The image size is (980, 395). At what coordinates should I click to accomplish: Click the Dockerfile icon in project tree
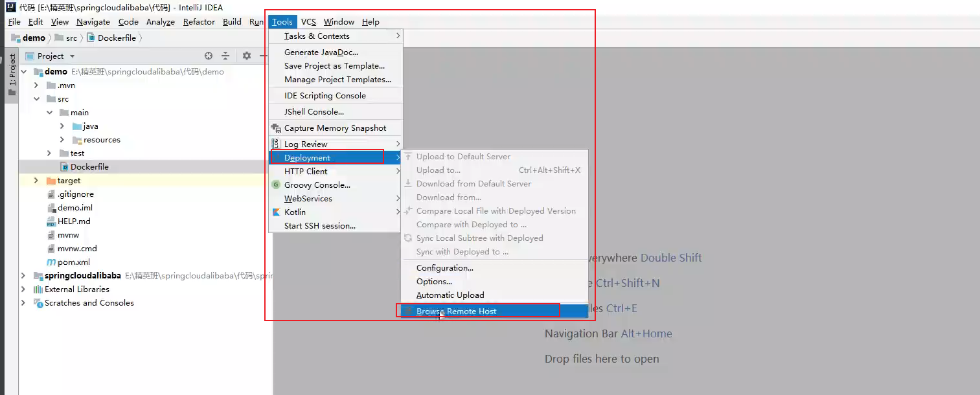pos(64,167)
